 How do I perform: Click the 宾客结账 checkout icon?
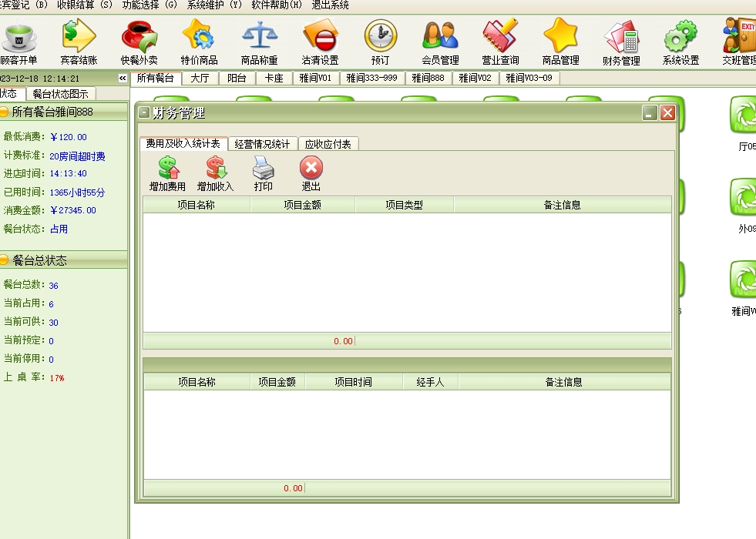(79, 42)
